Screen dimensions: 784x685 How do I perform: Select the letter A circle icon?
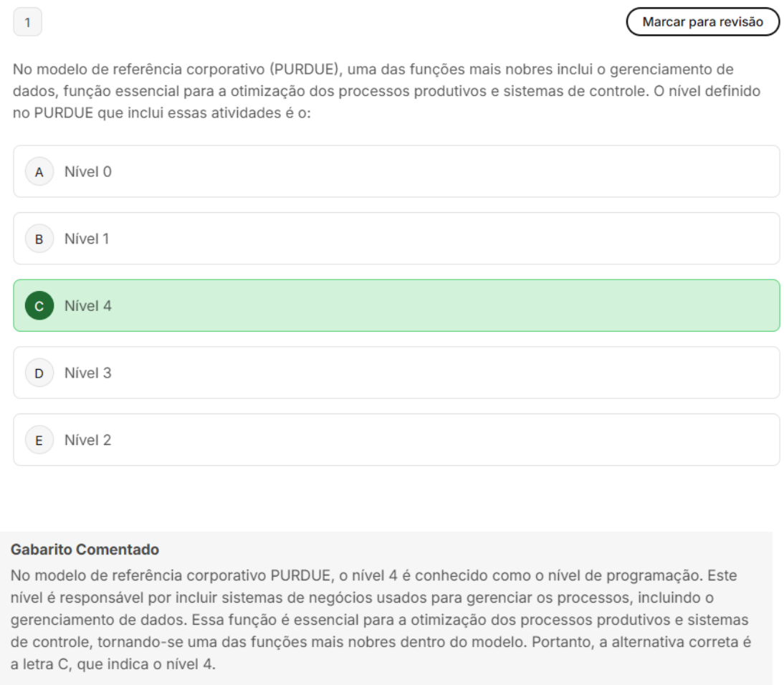point(39,172)
